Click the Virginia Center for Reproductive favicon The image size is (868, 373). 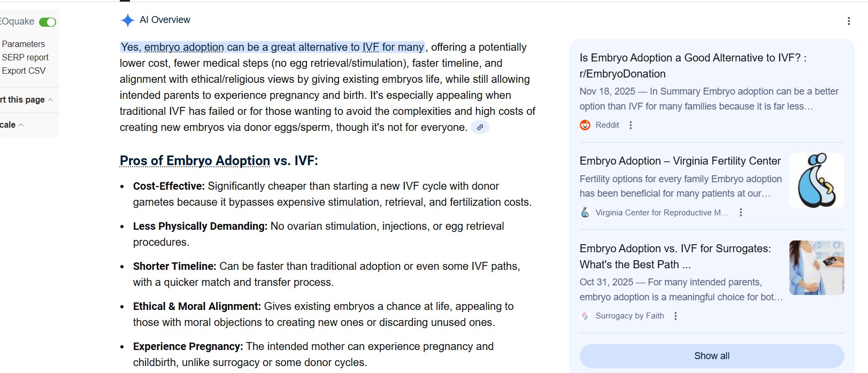coord(585,213)
